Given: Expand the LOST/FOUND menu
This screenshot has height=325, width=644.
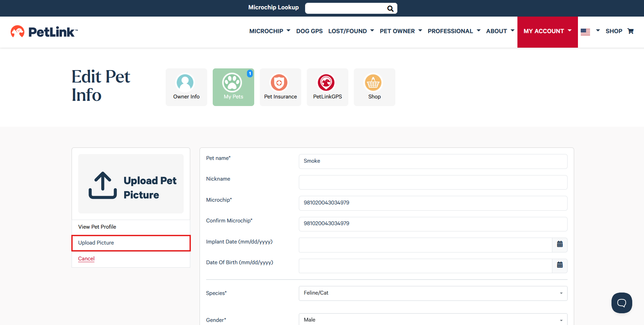Looking at the screenshot, I should pos(351,31).
